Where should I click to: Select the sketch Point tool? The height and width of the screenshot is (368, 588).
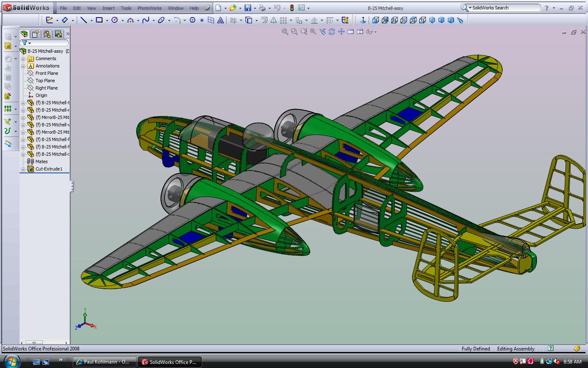tap(202, 20)
